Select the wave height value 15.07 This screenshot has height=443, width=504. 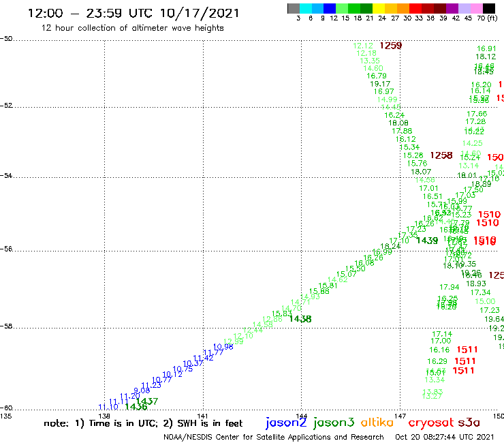pos(346,274)
